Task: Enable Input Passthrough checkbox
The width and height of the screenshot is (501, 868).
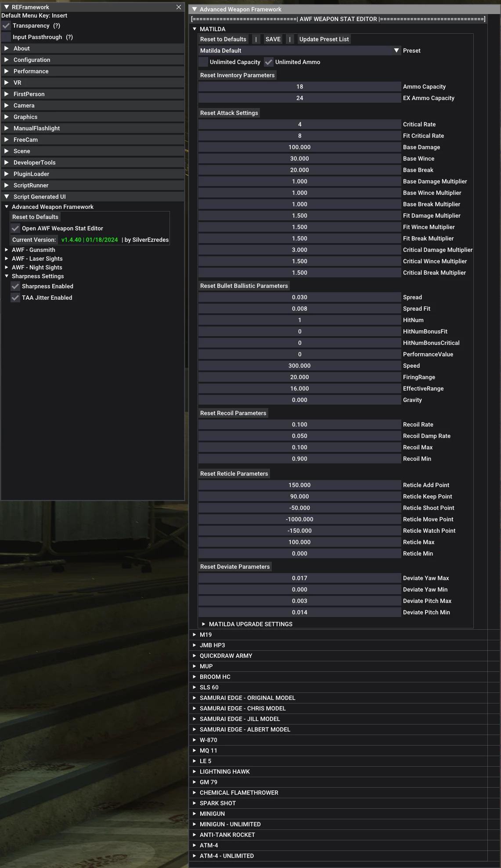Action: click(x=6, y=37)
